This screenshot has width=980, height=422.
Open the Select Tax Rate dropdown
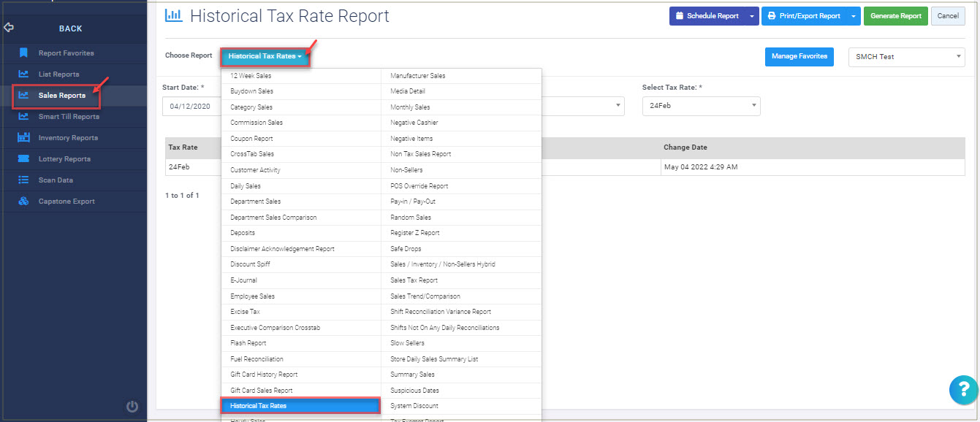coord(701,106)
